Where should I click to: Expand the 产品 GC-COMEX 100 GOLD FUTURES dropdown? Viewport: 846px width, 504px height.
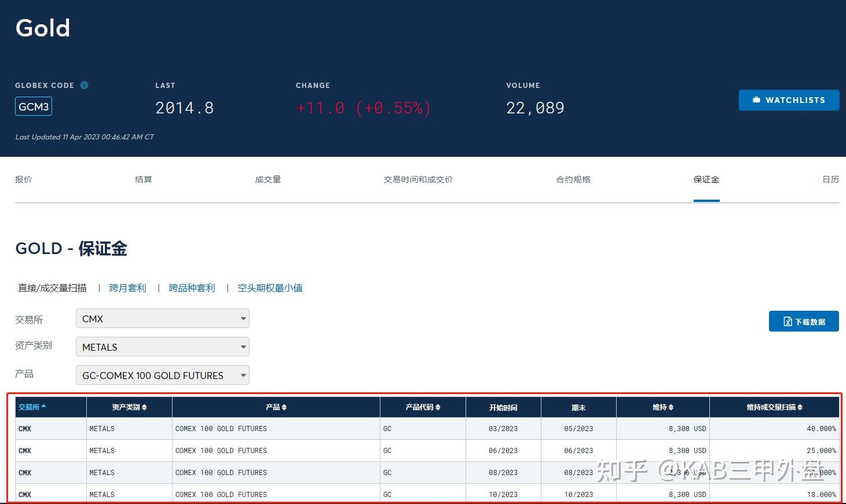coord(163,376)
